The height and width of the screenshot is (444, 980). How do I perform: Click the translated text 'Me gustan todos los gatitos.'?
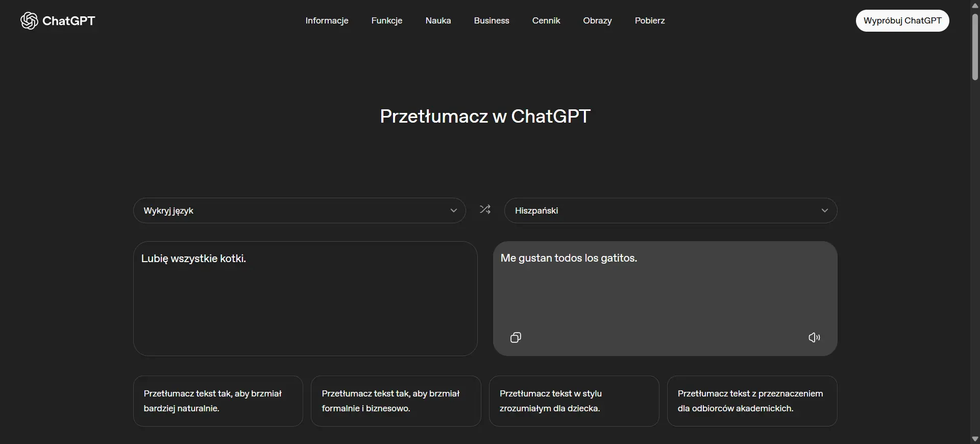[569, 258]
